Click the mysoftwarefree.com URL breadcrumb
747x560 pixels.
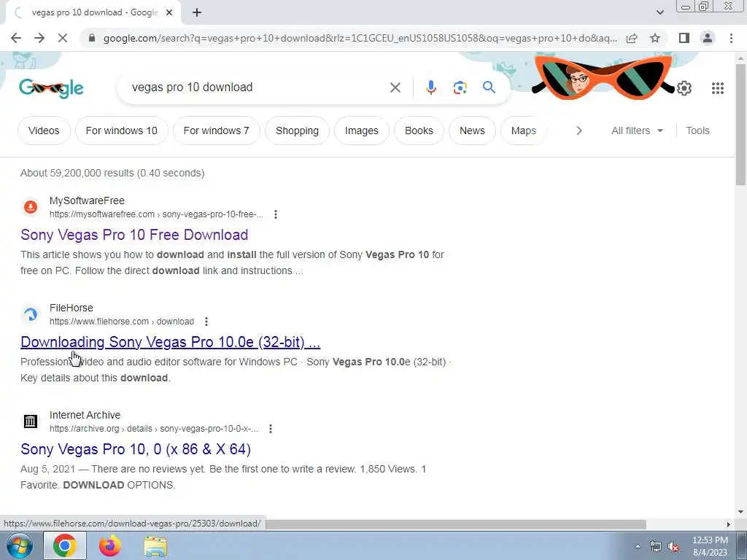coord(156,214)
